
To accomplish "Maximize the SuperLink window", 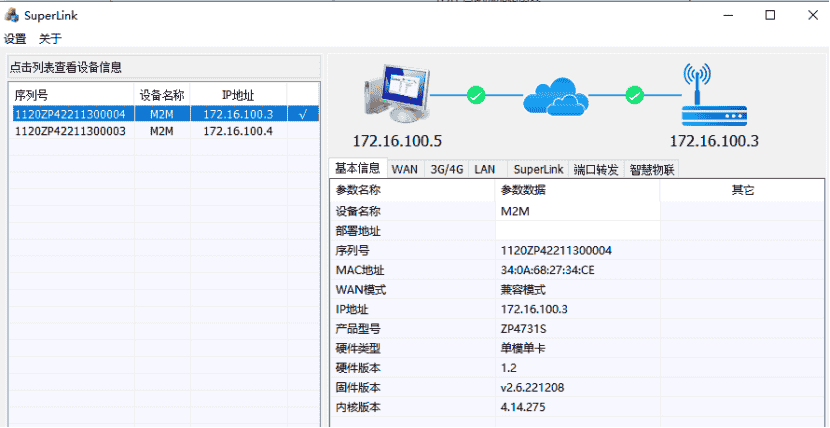I will click(770, 15).
